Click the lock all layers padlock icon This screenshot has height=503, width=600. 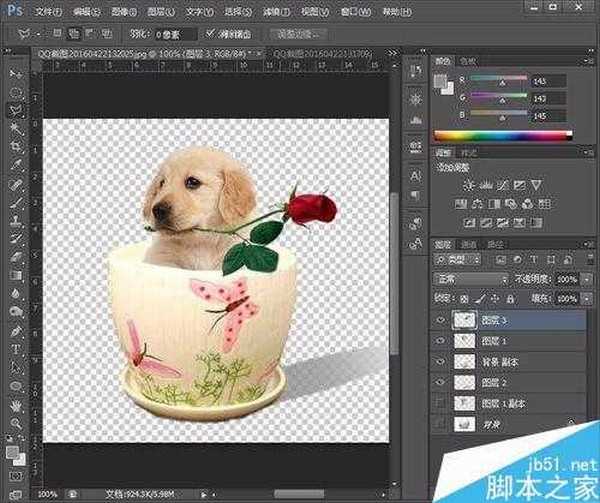[x=509, y=299]
